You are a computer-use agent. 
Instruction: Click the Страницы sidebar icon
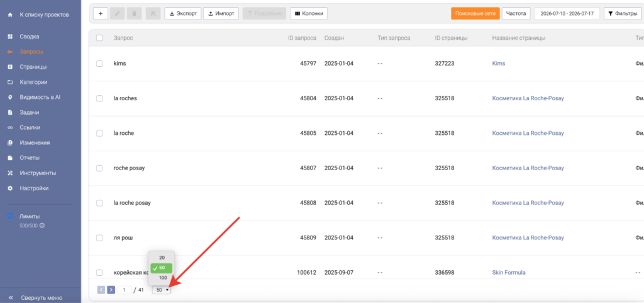pos(10,67)
